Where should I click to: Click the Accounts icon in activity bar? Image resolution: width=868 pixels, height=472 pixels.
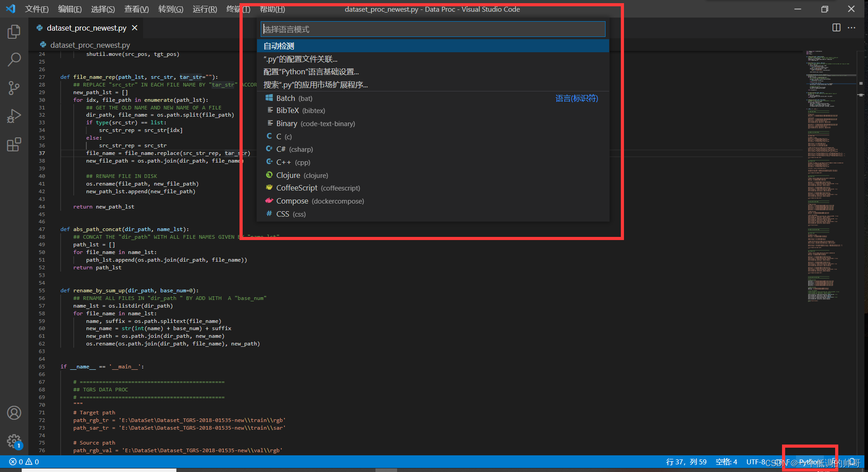point(14,412)
